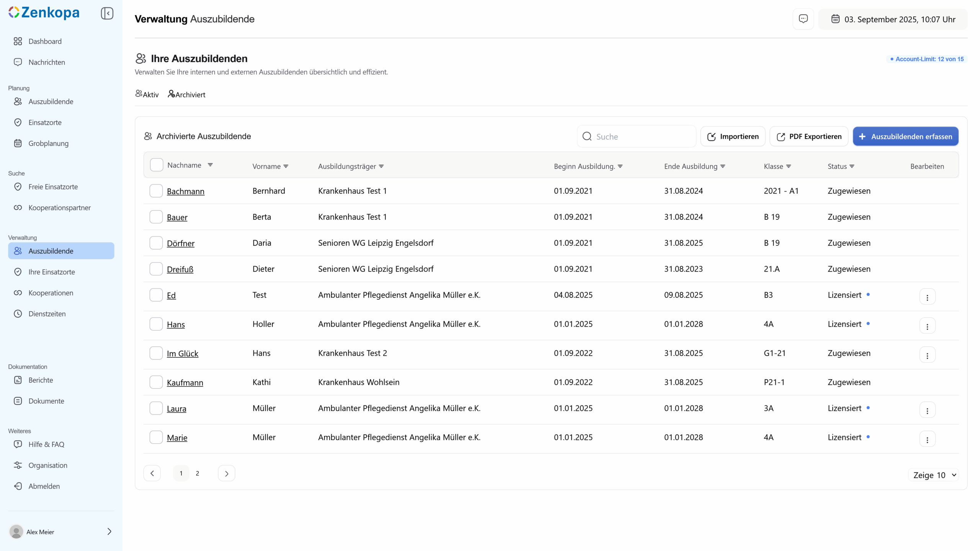The height and width of the screenshot is (551, 980).
Task: Switch to the Archiviert tab
Action: click(187, 95)
